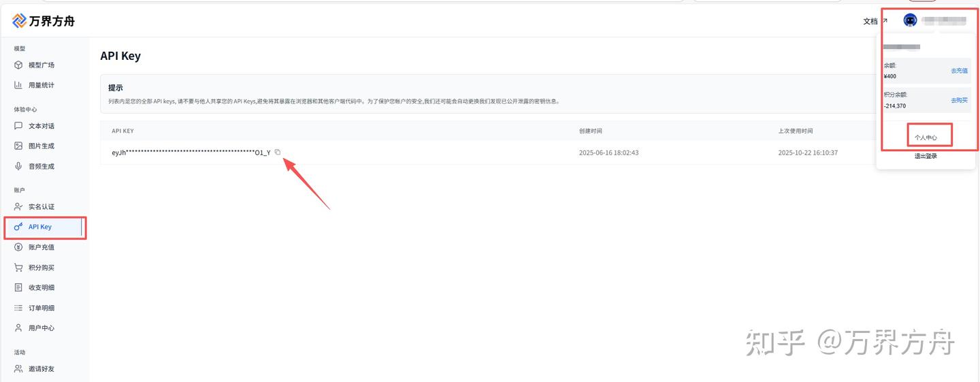Click the 提示 notice heading
Viewport: 980px width, 382px height.
tap(116, 88)
